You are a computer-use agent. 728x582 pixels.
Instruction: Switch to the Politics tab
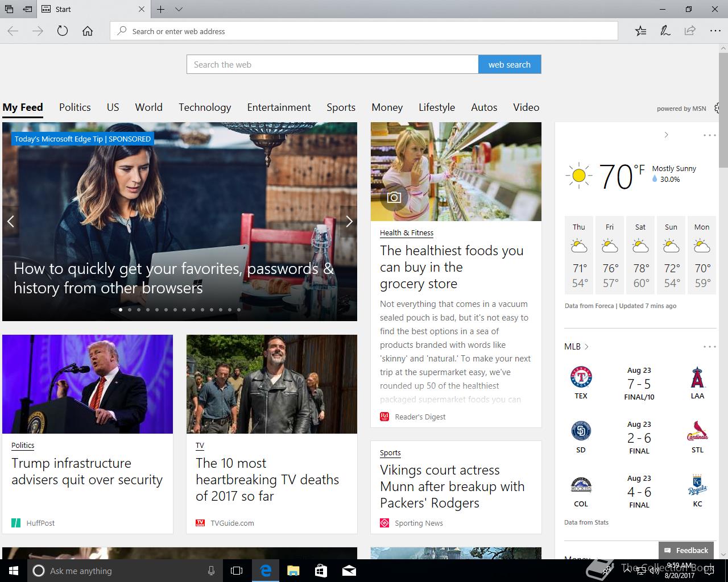75,107
